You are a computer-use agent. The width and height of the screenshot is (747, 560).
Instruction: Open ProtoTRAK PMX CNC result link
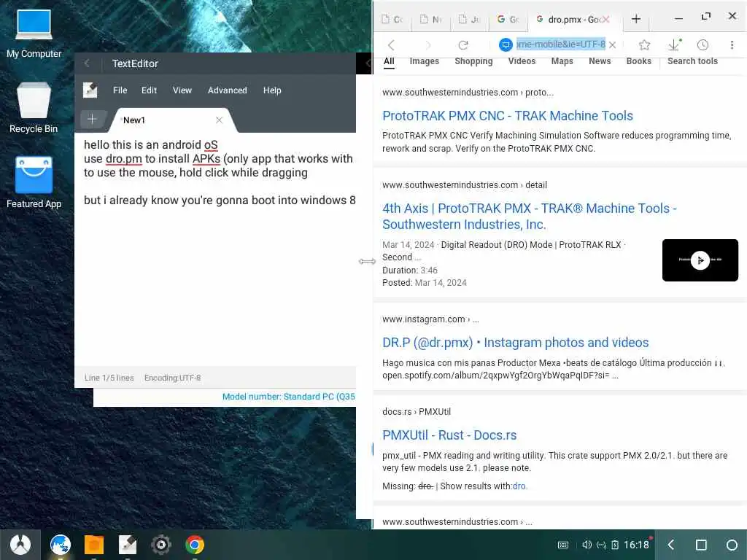tap(508, 116)
